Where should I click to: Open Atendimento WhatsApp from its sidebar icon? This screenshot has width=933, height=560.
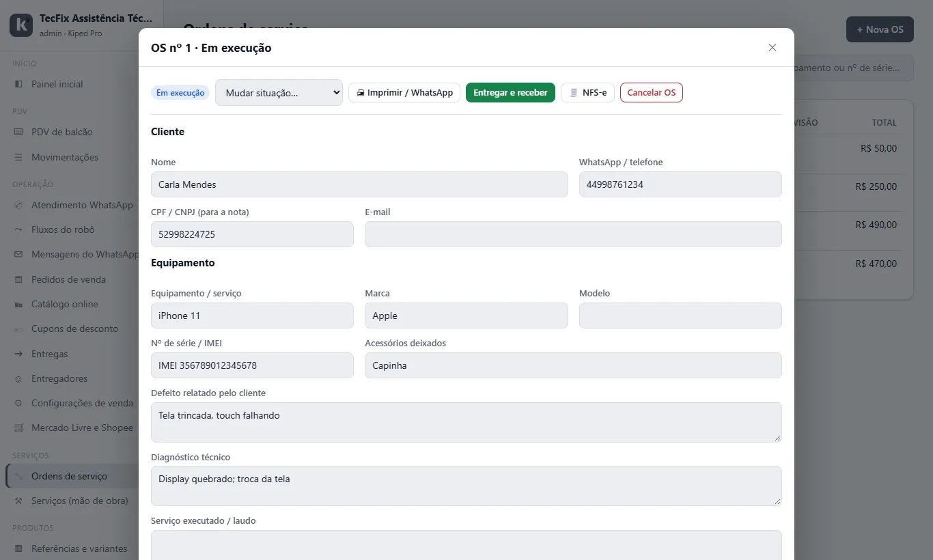pyautogui.click(x=18, y=205)
